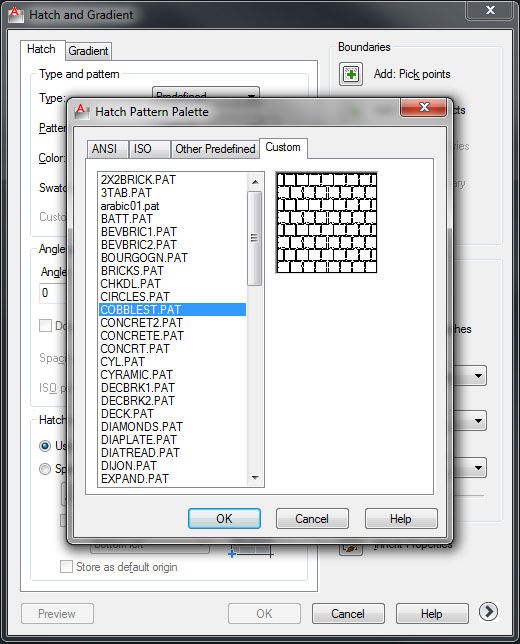Toggle Store as default origin checkbox
This screenshot has width=520, height=644.
[66, 567]
